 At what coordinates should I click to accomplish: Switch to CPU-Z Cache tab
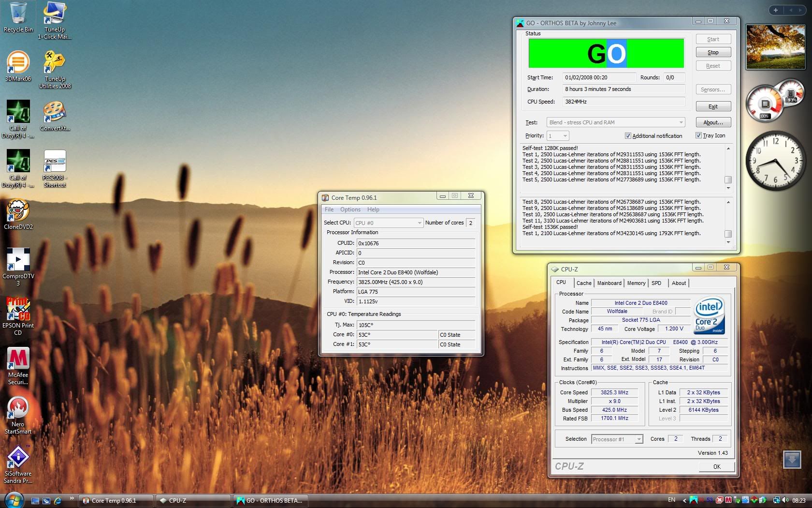[x=584, y=283]
